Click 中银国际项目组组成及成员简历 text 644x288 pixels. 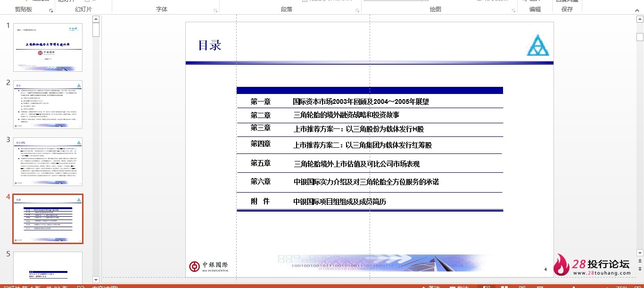pos(339,202)
